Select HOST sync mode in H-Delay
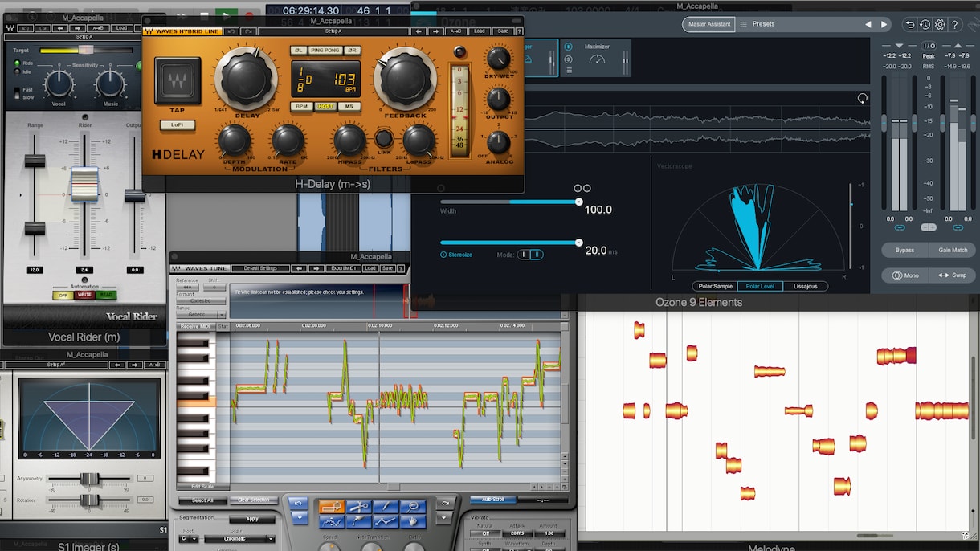Screen dimensions: 980x551 325,106
